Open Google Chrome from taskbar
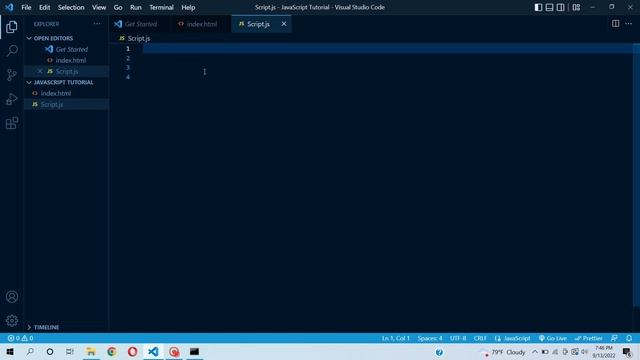This screenshot has width=640, height=360. (x=112, y=351)
